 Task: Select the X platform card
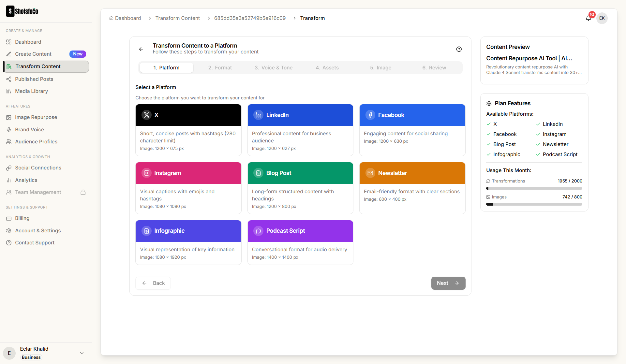click(188, 130)
